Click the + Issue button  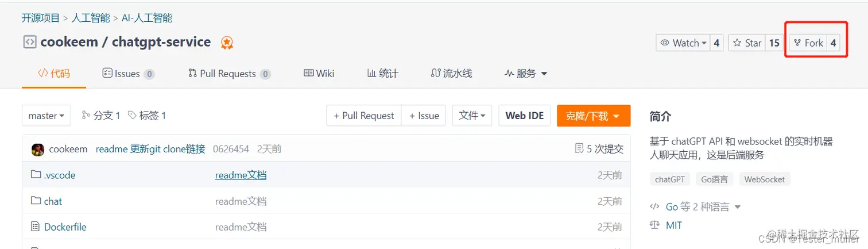(x=424, y=116)
